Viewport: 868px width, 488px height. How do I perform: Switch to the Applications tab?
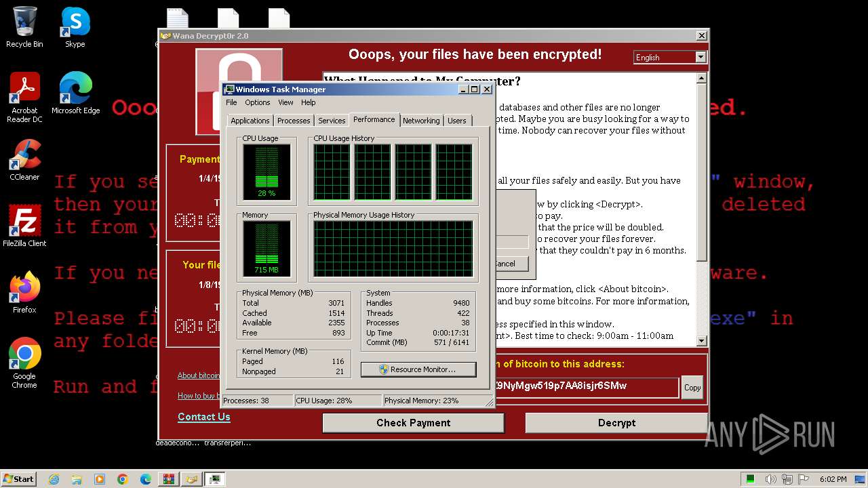tap(250, 121)
